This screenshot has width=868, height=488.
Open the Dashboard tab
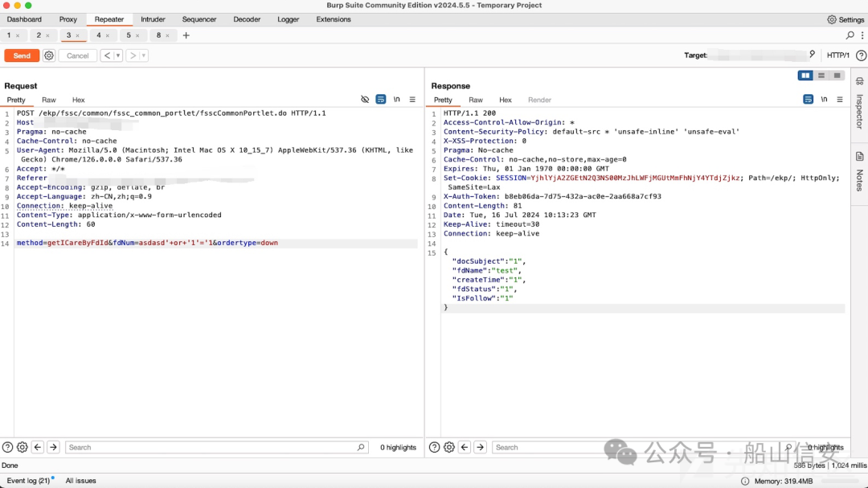coord(24,19)
